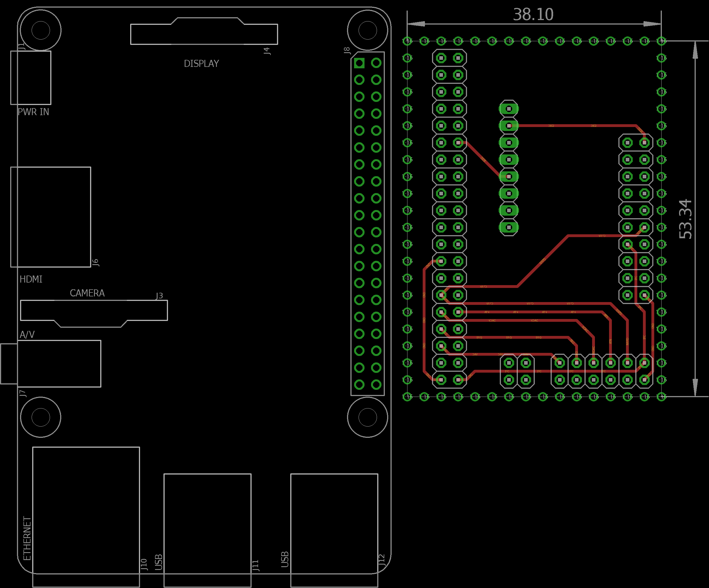Click the J6 reference designator

click(x=95, y=262)
